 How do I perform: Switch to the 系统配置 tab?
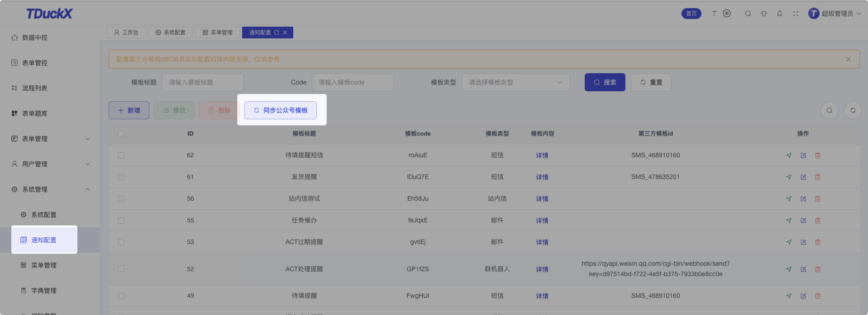click(171, 33)
